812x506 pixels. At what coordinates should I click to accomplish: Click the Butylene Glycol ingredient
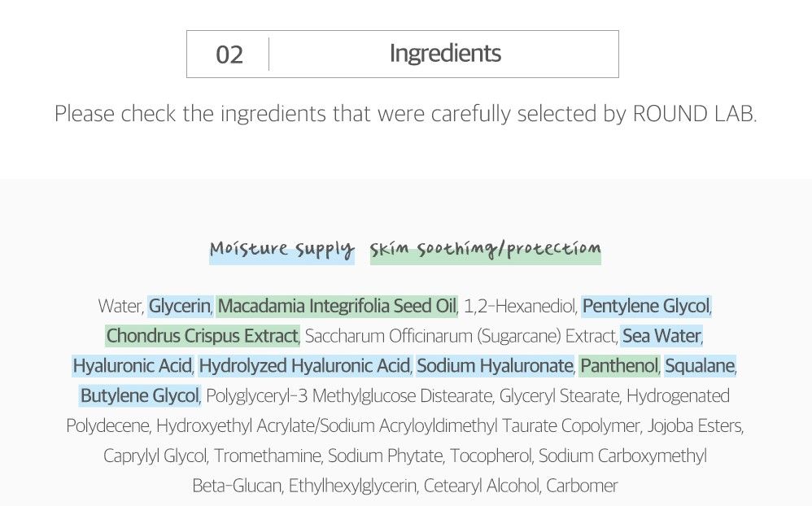139,395
